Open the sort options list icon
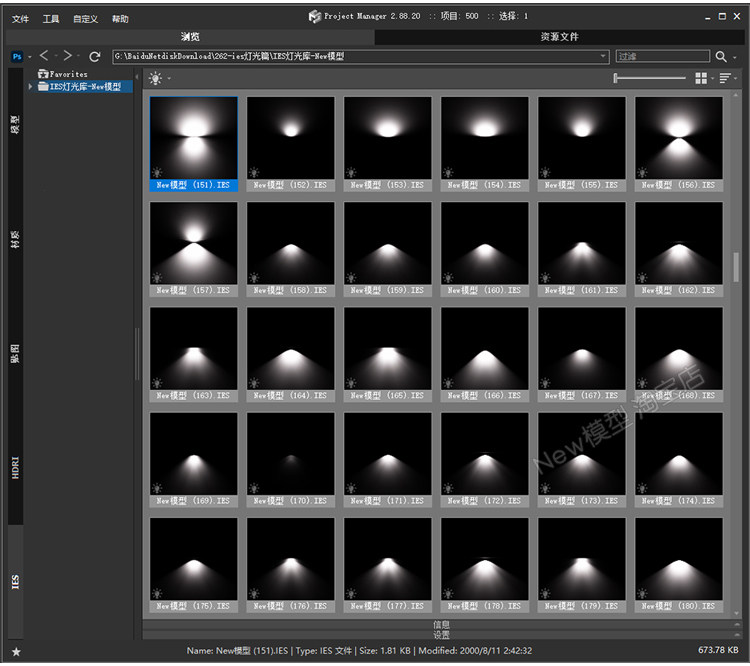 click(725, 78)
